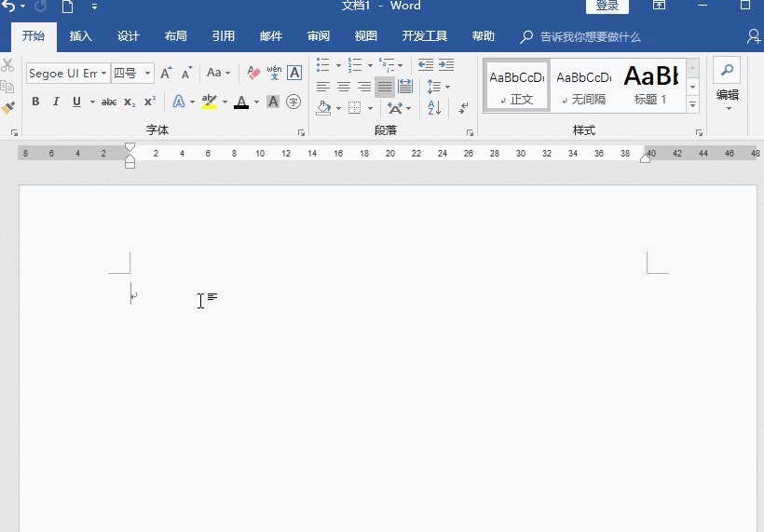
Task: Center the paragraph text
Action: click(x=344, y=87)
